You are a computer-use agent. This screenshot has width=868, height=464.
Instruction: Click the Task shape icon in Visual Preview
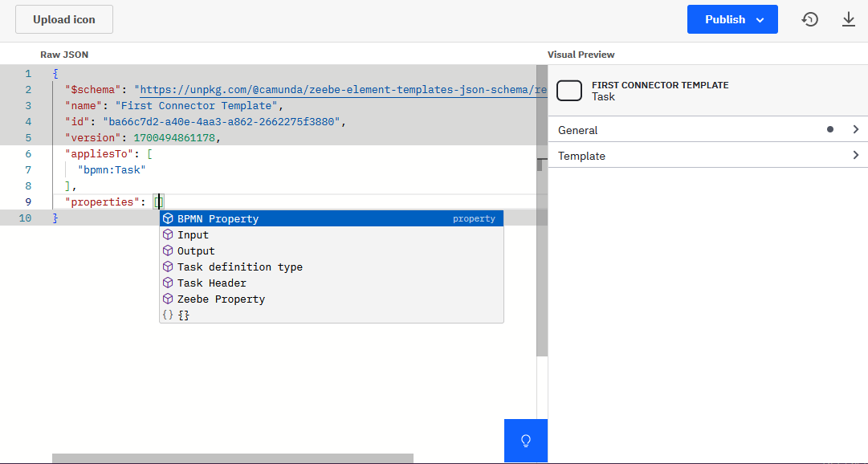coord(569,91)
